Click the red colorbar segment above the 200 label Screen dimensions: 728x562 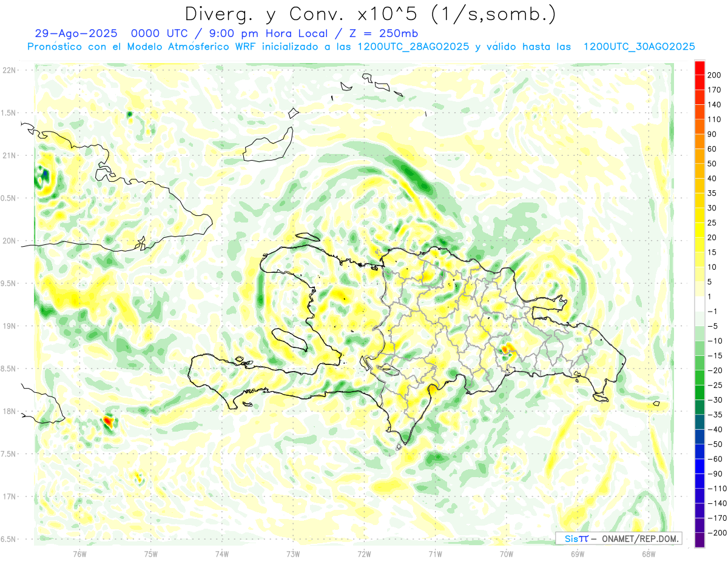699,67
